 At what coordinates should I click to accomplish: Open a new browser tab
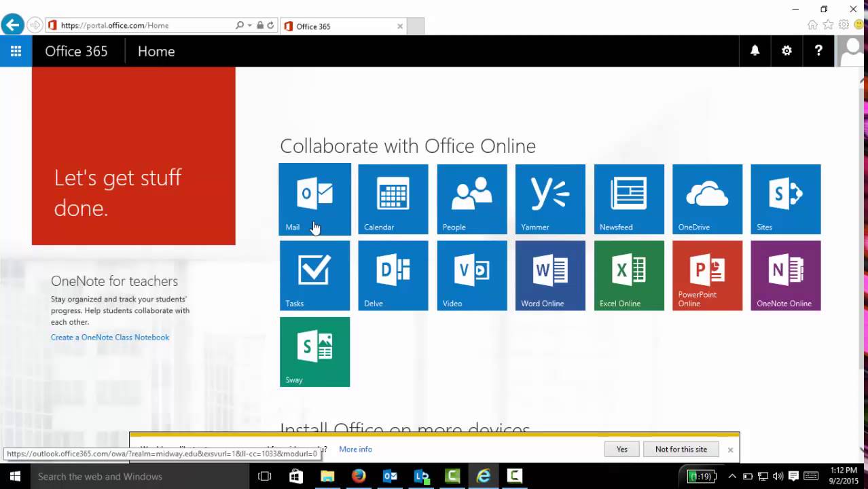coord(415,26)
